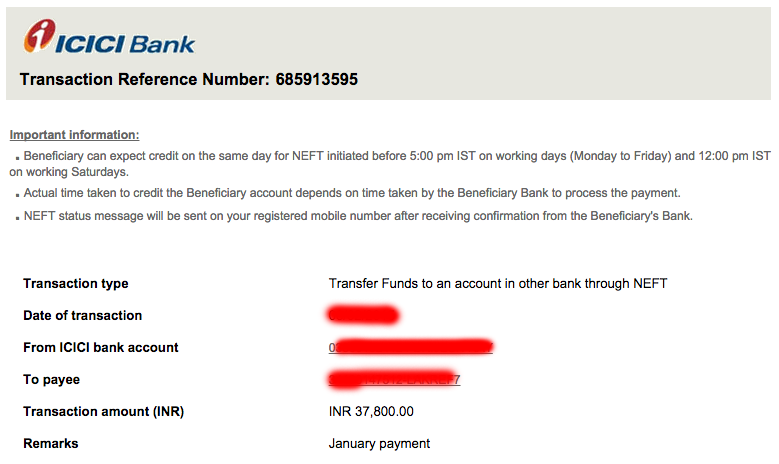
Task: Click the NEFT status message note
Action: pyautogui.click(x=358, y=216)
